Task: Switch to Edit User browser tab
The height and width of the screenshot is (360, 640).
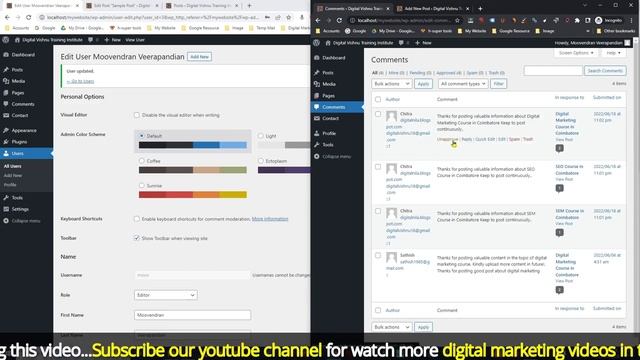Action: (42, 6)
